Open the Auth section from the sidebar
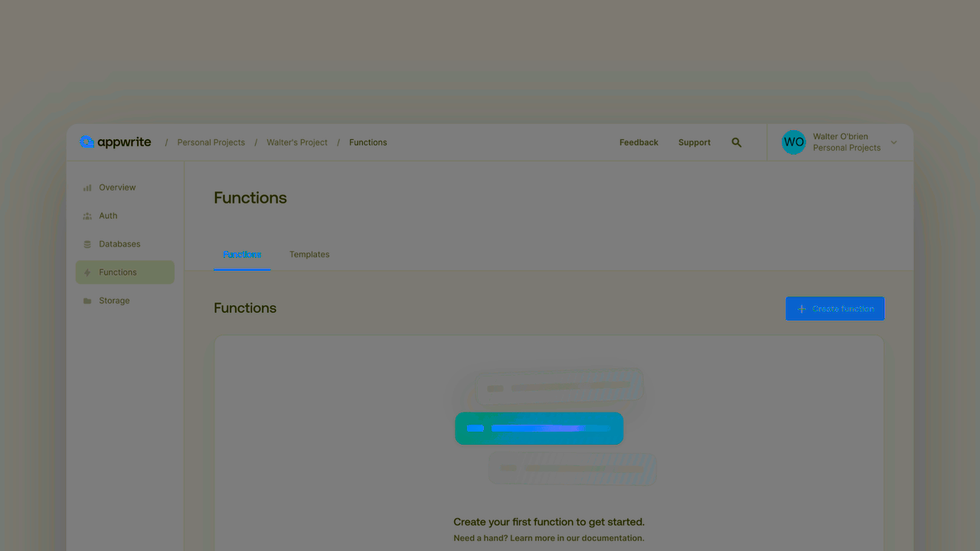Viewport: 980px width, 551px height. (87, 215)
